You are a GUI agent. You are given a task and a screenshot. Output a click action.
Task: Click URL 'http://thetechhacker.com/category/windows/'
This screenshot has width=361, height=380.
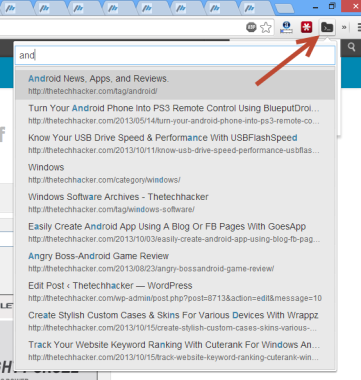104,180
